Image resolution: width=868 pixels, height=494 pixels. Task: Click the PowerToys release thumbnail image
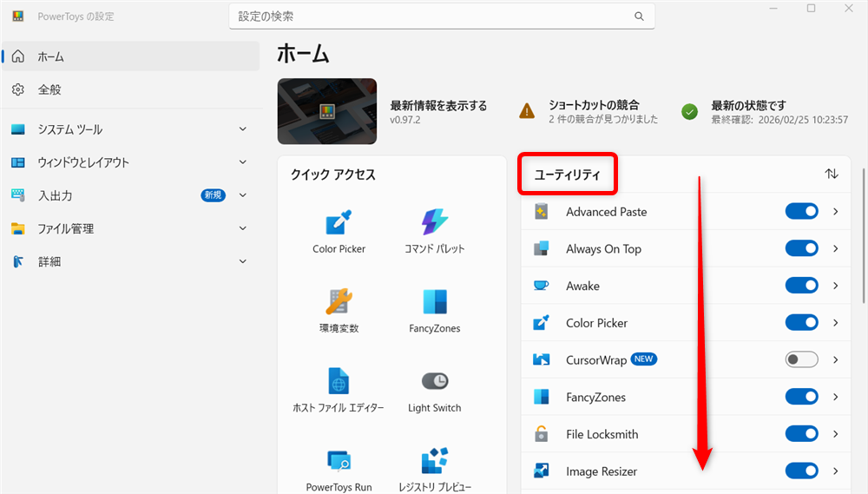327,111
